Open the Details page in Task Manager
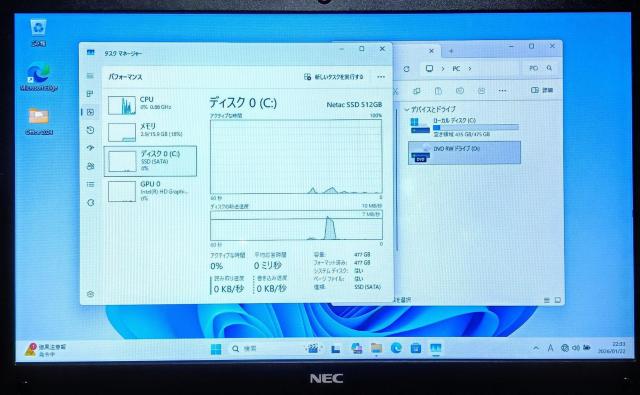This screenshot has width=640, height=395. (x=90, y=184)
